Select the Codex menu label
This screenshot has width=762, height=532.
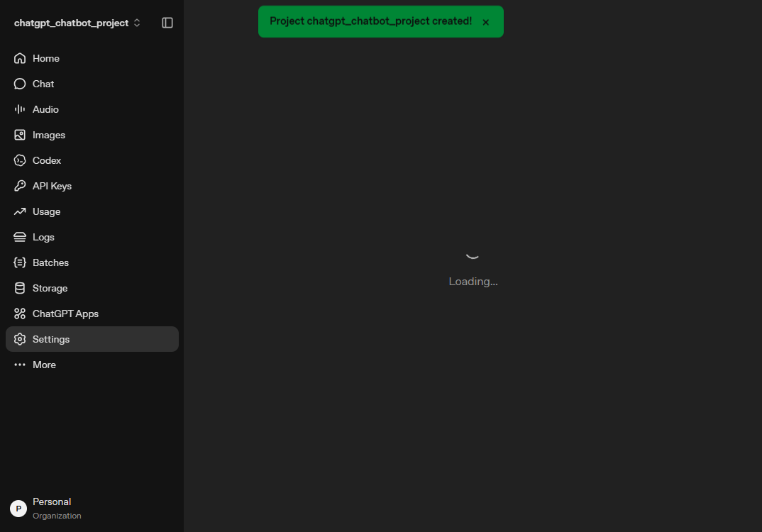pyautogui.click(x=47, y=160)
